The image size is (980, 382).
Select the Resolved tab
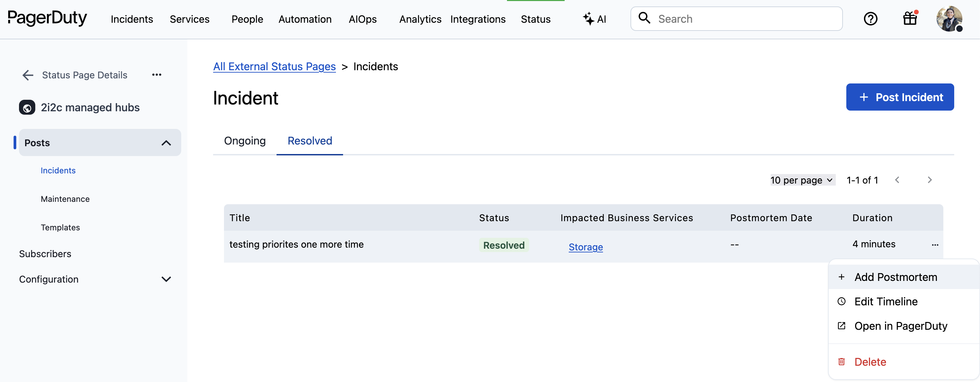pyautogui.click(x=310, y=141)
